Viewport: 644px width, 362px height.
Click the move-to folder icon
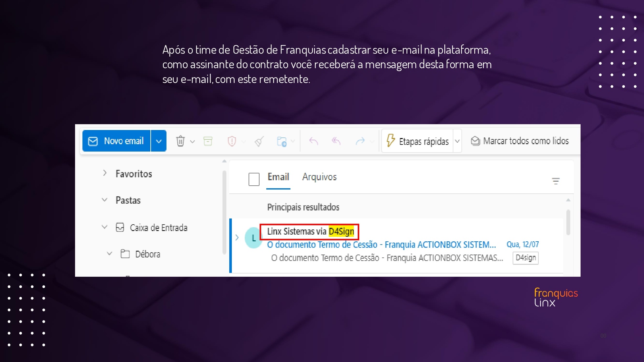point(281,141)
